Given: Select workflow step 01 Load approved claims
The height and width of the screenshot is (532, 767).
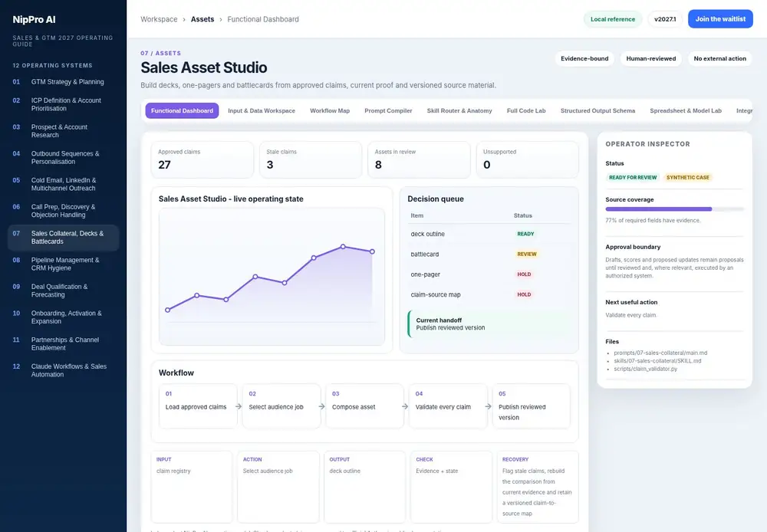Looking at the screenshot, I should pyautogui.click(x=198, y=406).
